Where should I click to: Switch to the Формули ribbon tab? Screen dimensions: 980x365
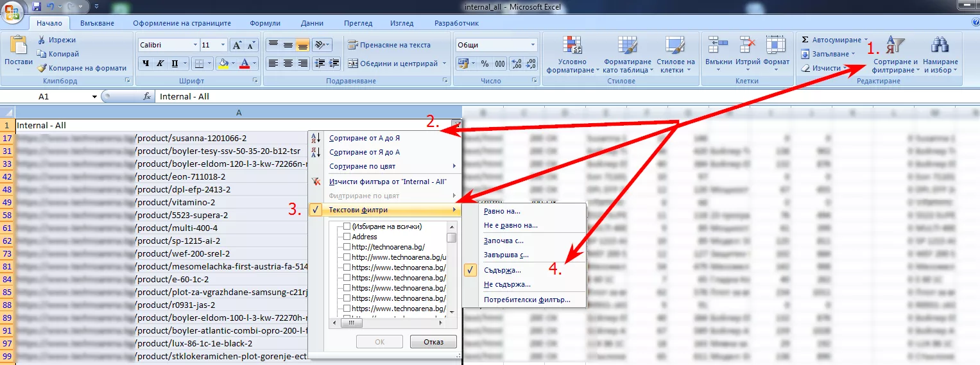pyautogui.click(x=265, y=23)
